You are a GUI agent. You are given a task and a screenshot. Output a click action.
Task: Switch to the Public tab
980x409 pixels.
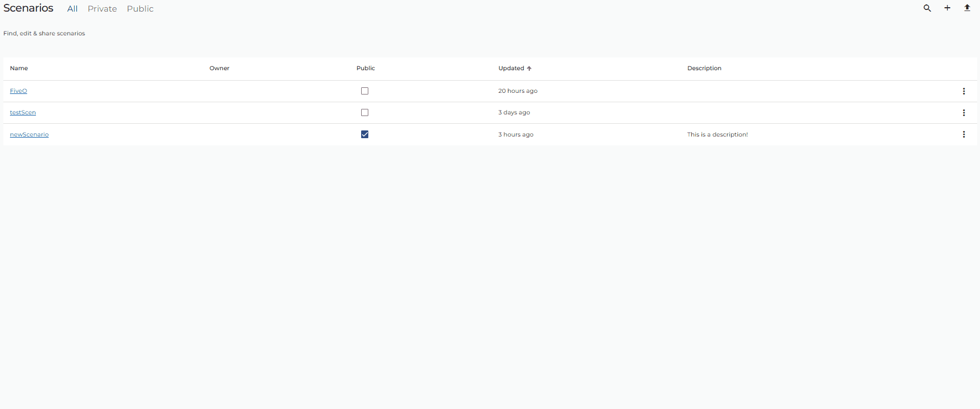point(140,9)
